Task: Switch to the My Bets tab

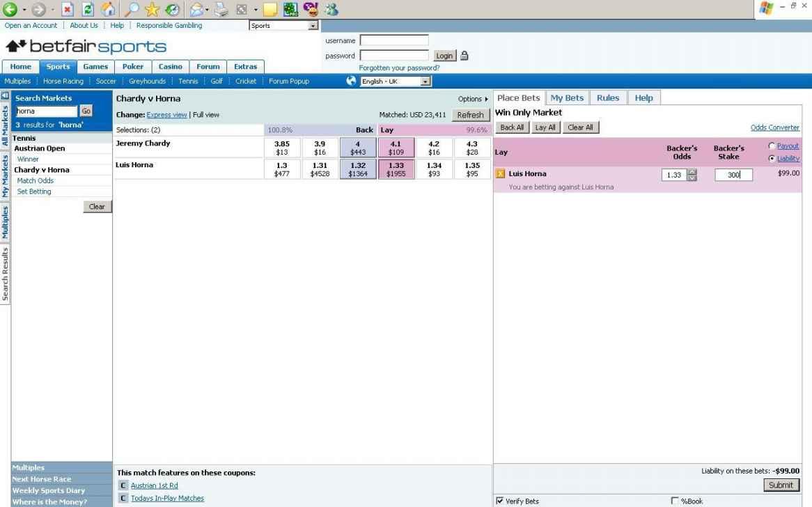Action: coord(567,98)
